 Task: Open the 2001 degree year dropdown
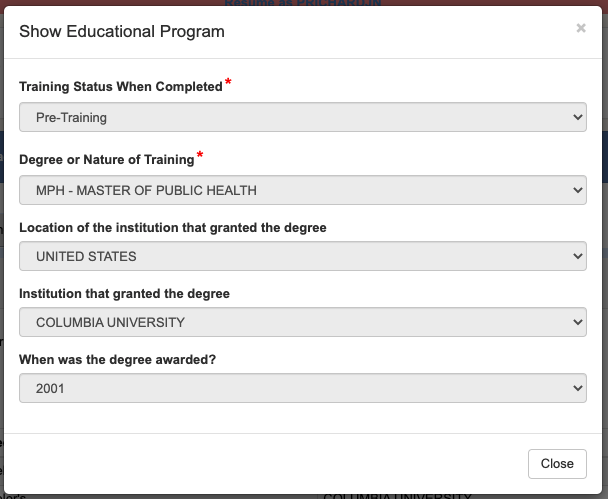coord(302,388)
